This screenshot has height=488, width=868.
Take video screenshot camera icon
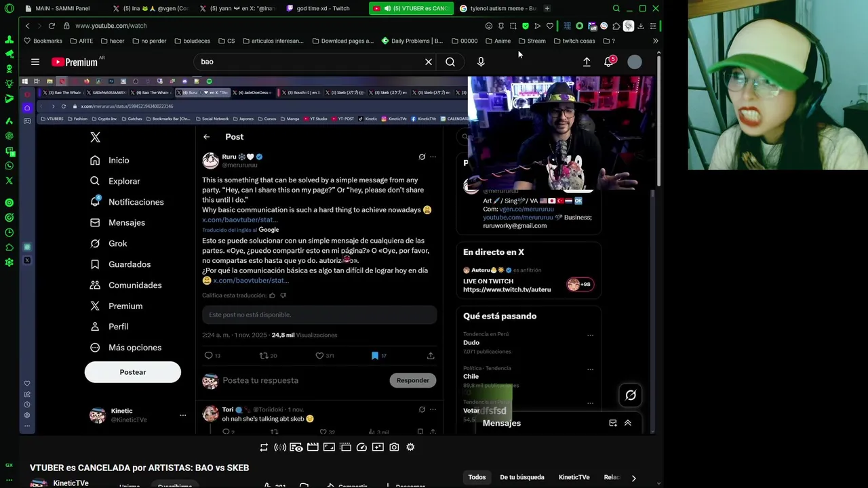point(394,447)
